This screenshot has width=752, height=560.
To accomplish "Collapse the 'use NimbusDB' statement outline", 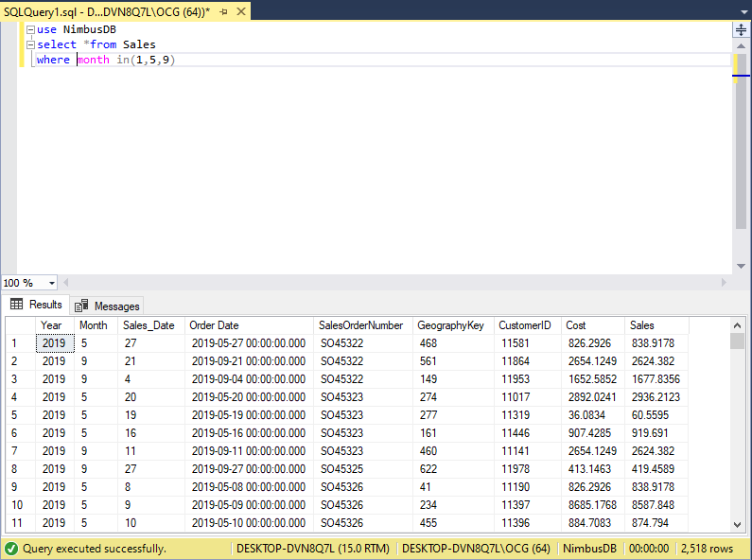I will click(x=30, y=29).
